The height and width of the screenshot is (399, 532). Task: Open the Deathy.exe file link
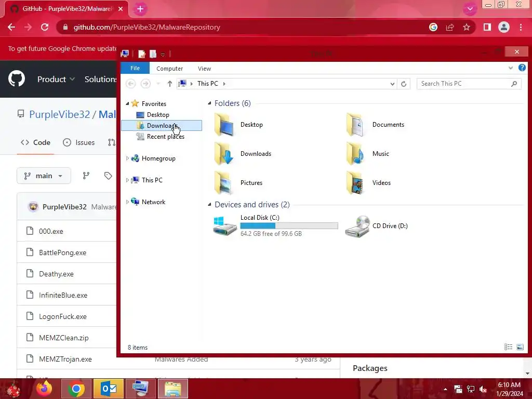click(56, 274)
